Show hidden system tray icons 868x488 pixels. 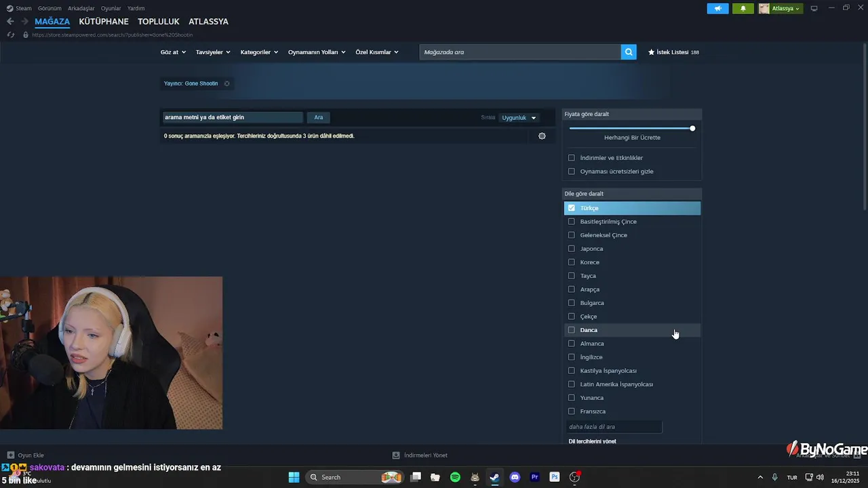[759, 477]
